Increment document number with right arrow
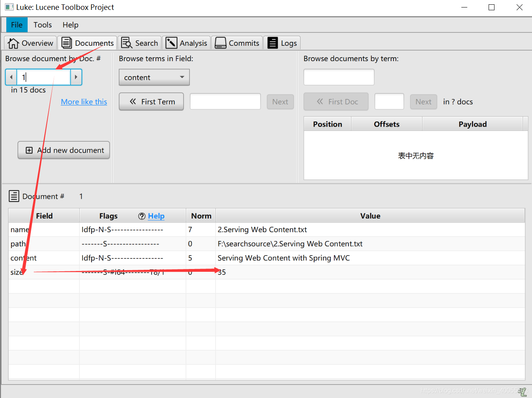The width and height of the screenshot is (532, 398). (x=76, y=77)
